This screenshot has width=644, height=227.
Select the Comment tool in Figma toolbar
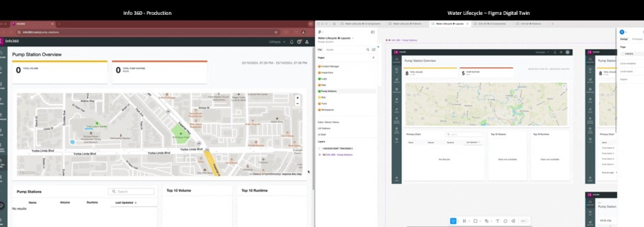pyautogui.click(x=505, y=221)
